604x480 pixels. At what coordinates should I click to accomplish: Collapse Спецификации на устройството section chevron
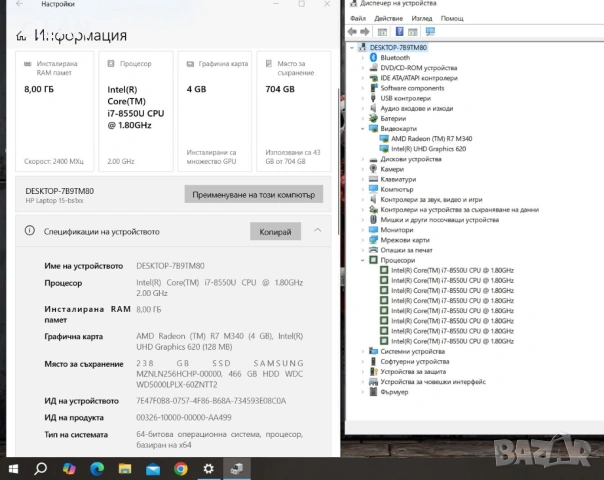[317, 230]
